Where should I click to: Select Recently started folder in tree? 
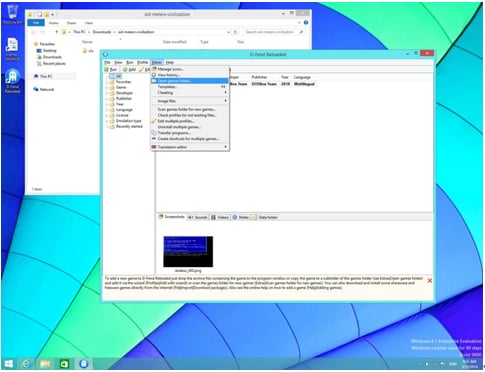[129, 126]
